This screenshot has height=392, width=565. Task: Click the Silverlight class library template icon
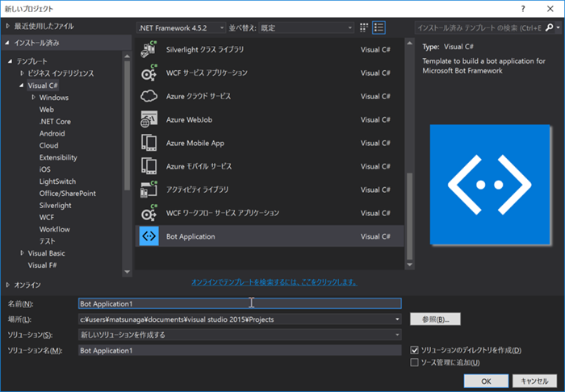149,50
